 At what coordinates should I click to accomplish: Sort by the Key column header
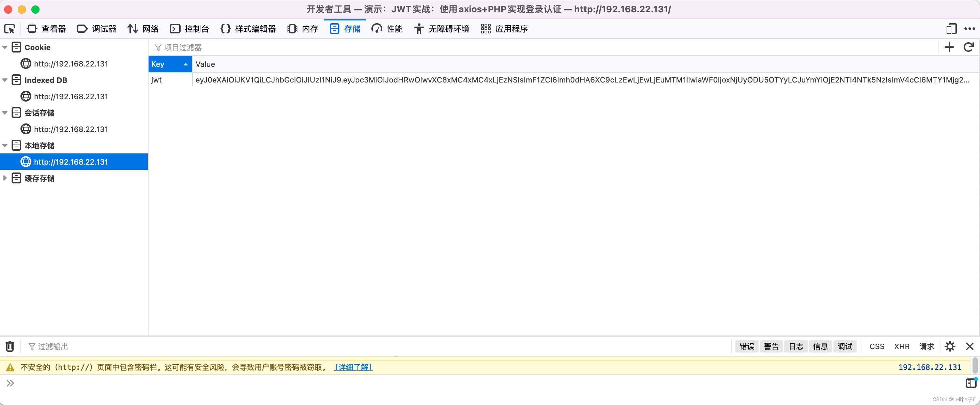(170, 64)
